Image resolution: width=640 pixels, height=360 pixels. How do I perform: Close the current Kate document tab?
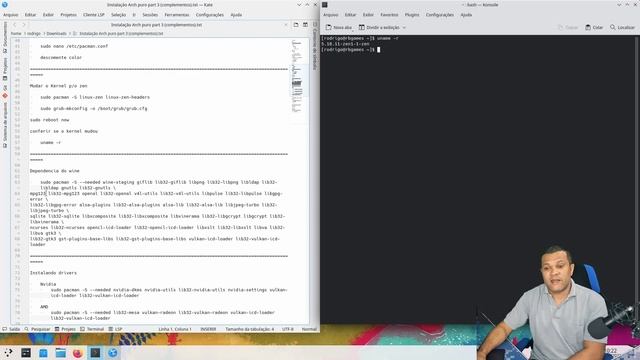pos(286,25)
